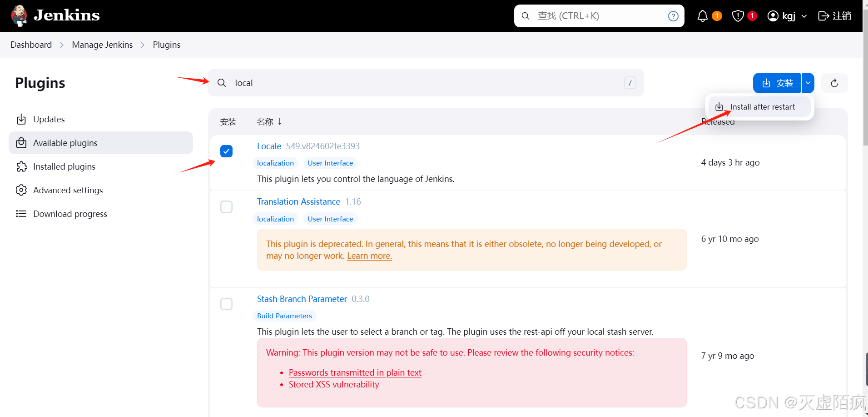Click localization tag under Translation Assistance

[x=275, y=219]
